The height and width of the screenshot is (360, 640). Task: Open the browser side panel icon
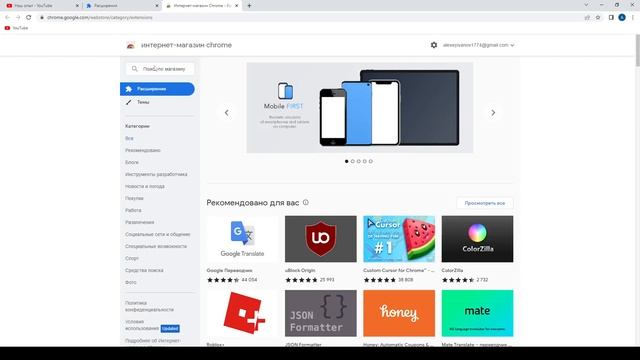point(611,18)
